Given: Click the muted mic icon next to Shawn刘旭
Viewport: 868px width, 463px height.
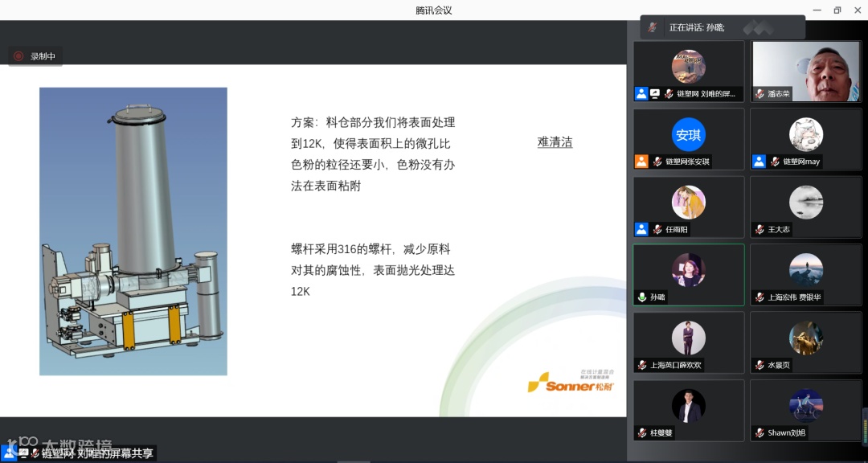Looking at the screenshot, I should 760,432.
